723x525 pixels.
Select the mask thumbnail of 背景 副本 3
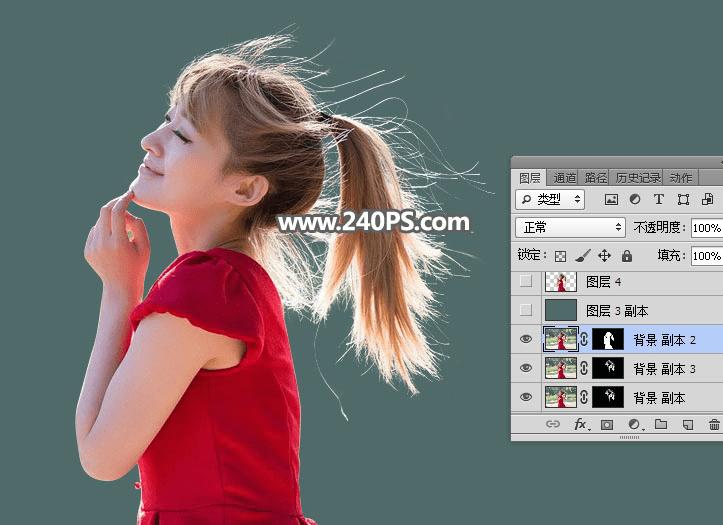tap(608, 368)
